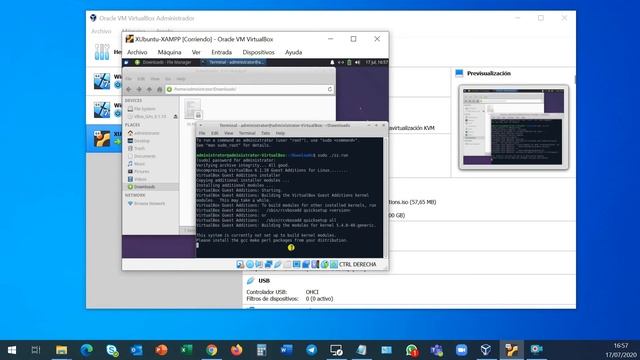Open Firefox from the taskbar
Image resolution: width=640 pixels, height=360 pixels.
coord(236,350)
